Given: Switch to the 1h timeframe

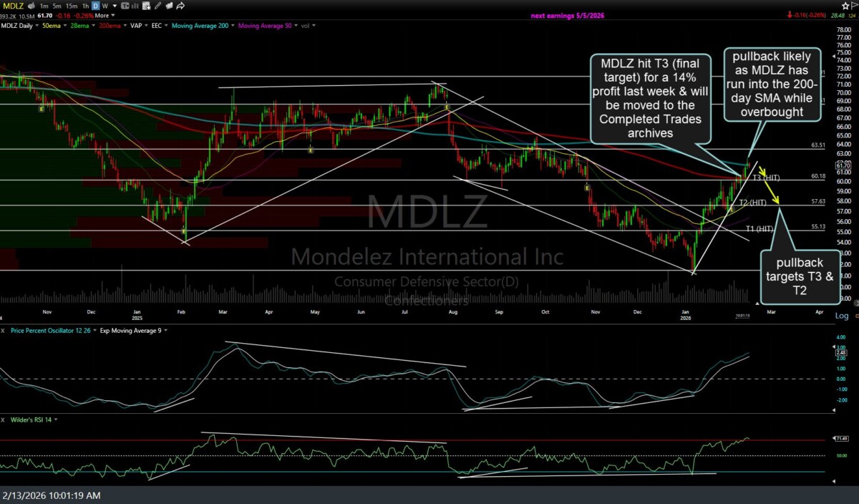Looking at the screenshot, I should [85, 6].
